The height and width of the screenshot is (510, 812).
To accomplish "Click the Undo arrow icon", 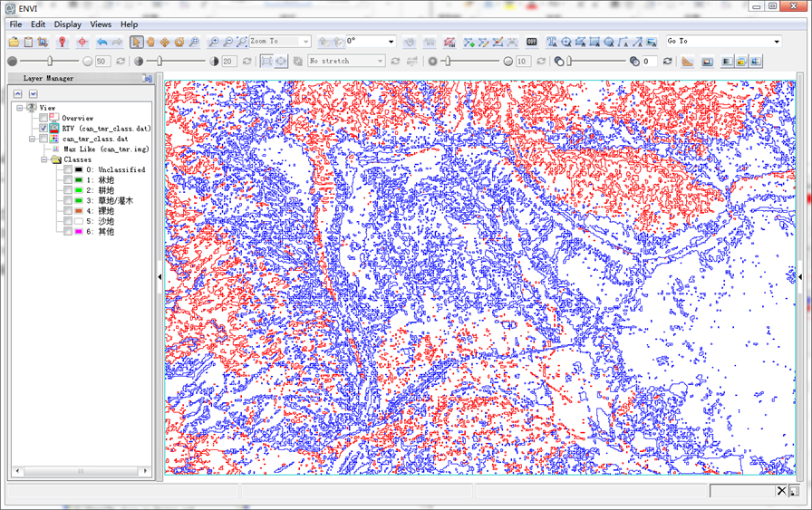I will tap(102, 42).
